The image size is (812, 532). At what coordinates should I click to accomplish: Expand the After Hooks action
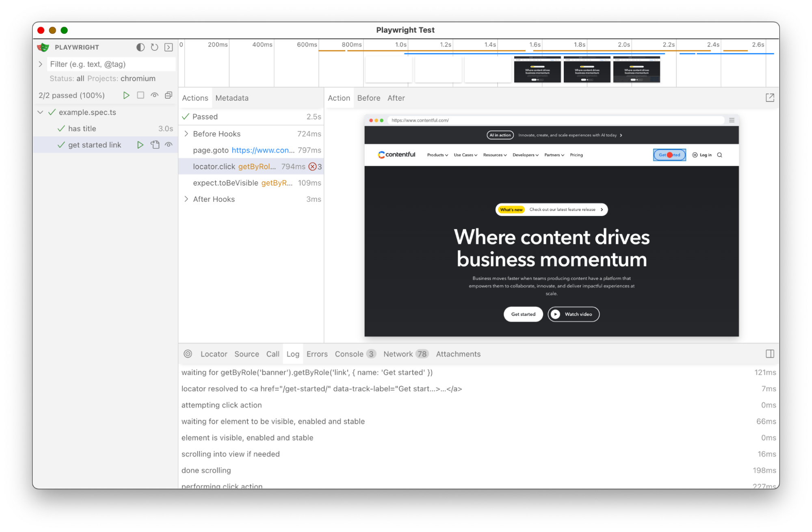[186, 199]
